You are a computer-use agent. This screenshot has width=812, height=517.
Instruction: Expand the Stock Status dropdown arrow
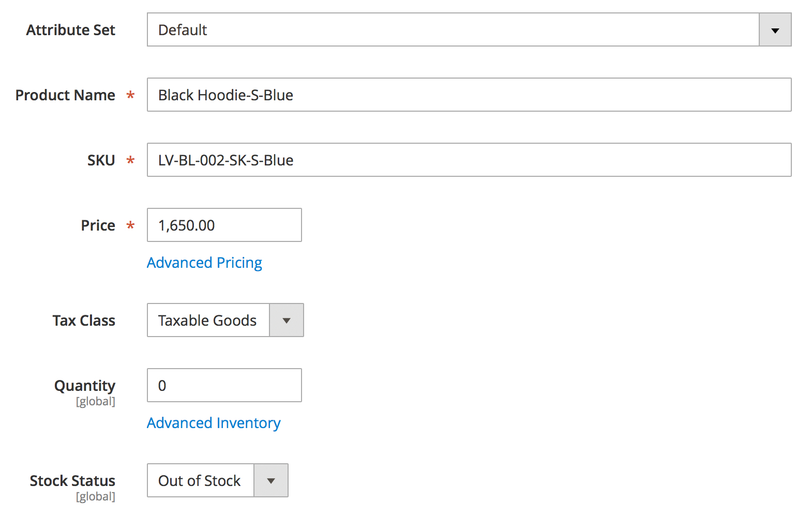[270, 481]
